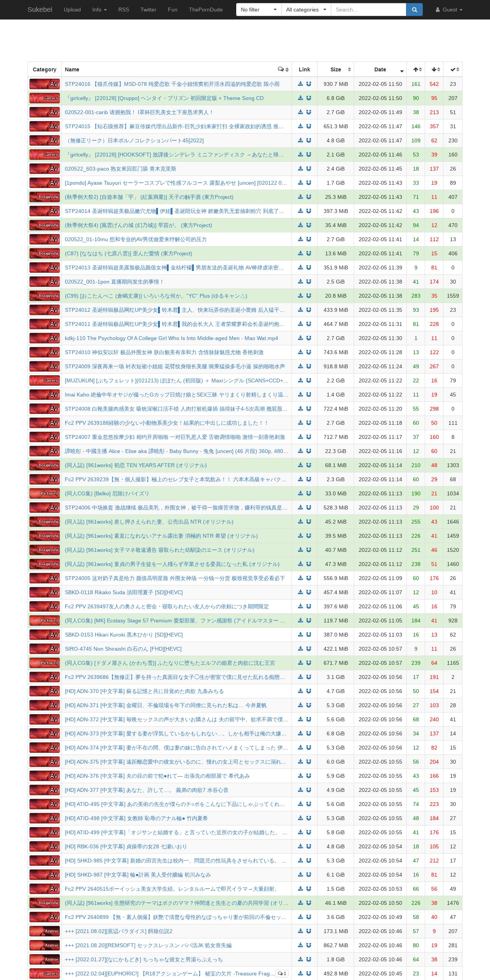Sort table by Size column

point(336,69)
